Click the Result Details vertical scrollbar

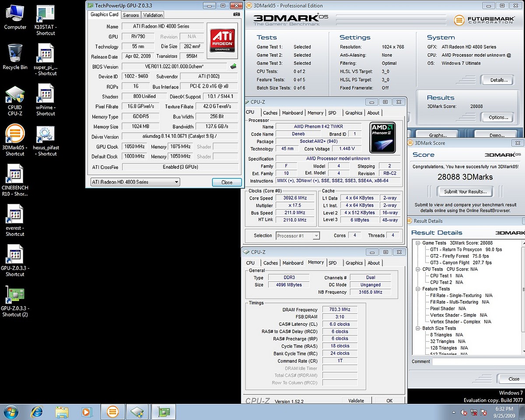point(523,297)
